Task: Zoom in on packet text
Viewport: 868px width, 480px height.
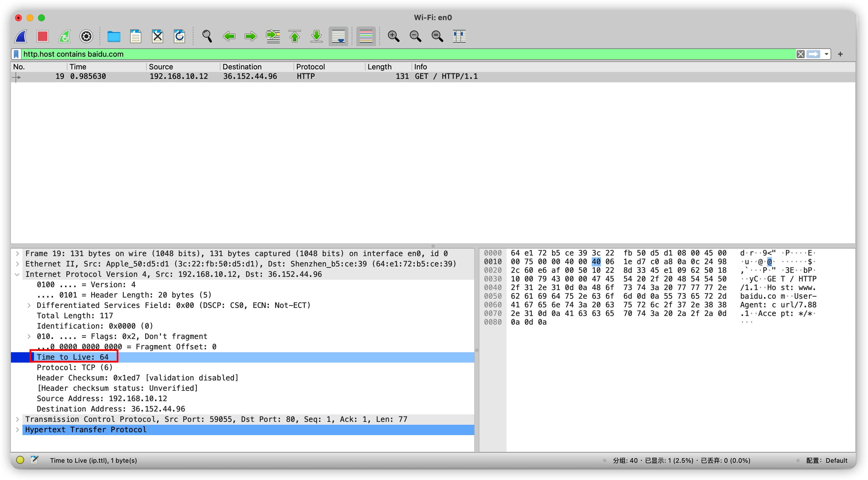Action: (x=393, y=36)
